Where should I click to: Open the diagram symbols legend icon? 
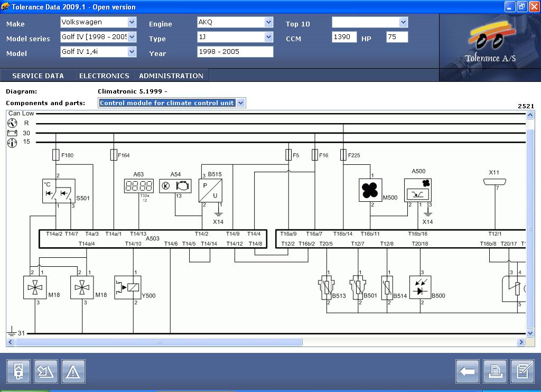pos(46,371)
